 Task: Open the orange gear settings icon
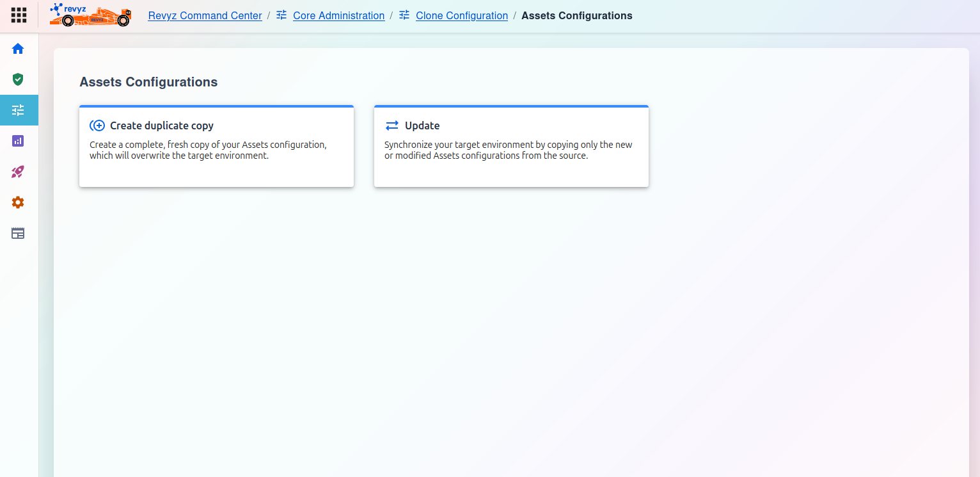(18, 202)
